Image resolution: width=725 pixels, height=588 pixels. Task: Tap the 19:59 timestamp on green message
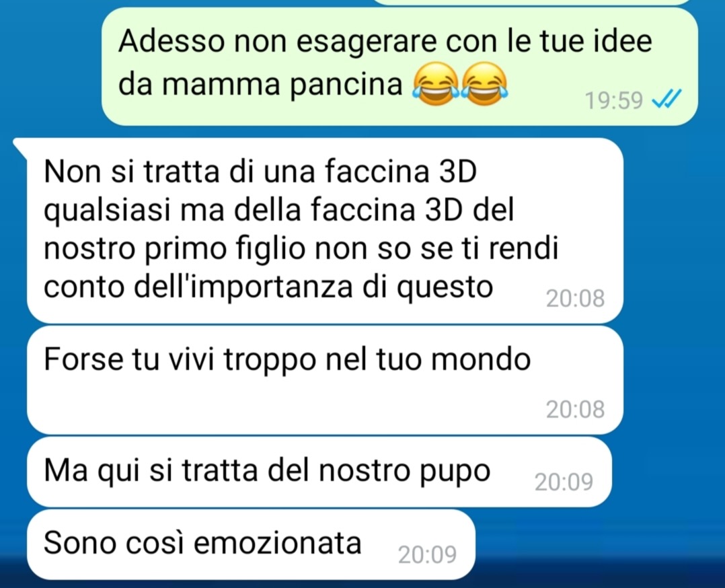[x=613, y=100]
